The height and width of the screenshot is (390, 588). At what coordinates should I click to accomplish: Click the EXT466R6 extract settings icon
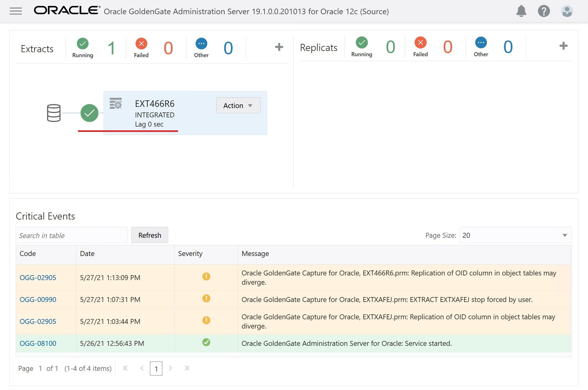116,103
